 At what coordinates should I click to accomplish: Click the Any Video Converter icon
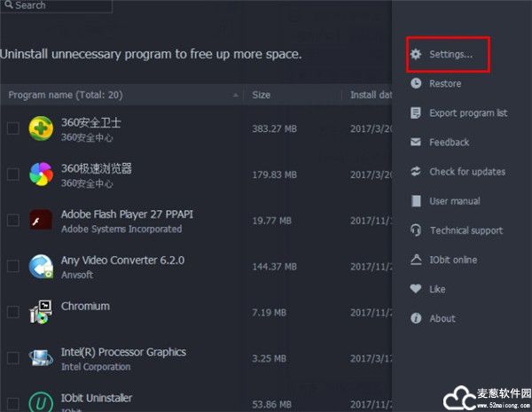tap(41, 266)
